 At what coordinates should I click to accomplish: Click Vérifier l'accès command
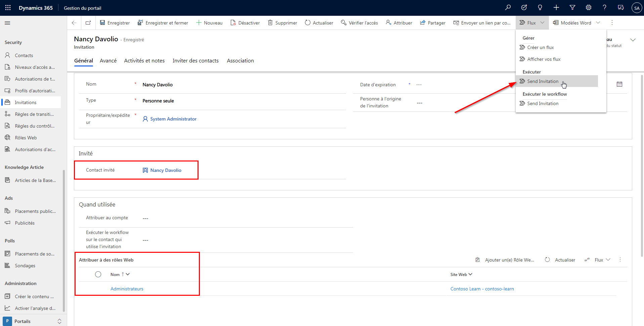(359, 23)
